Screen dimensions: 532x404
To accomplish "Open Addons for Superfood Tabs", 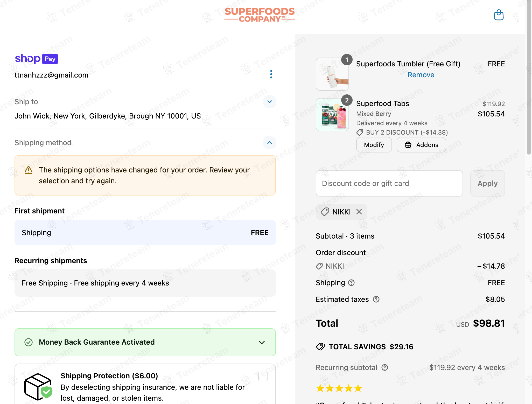I will tap(421, 145).
